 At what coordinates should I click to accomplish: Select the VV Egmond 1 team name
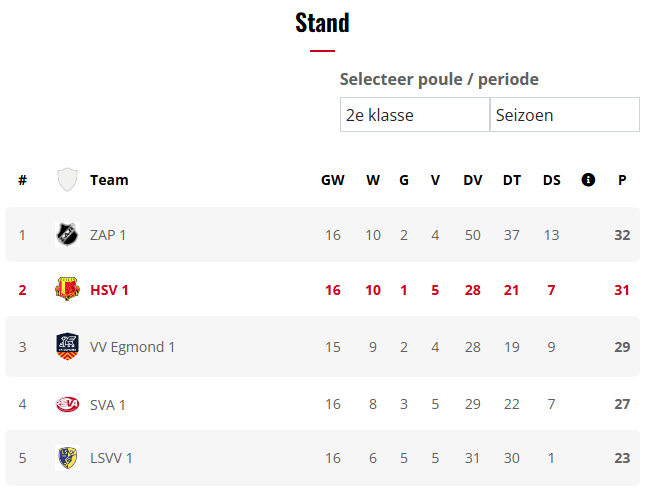pos(132,347)
